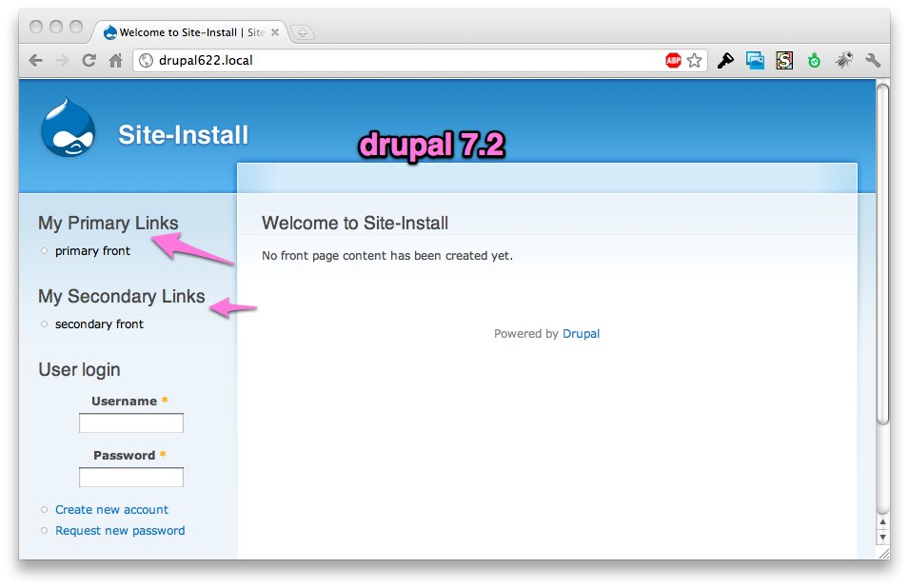Click the gray bug debugger icon
Image resolution: width=909 pixels, height=588 pixels.
coord(843,60)
